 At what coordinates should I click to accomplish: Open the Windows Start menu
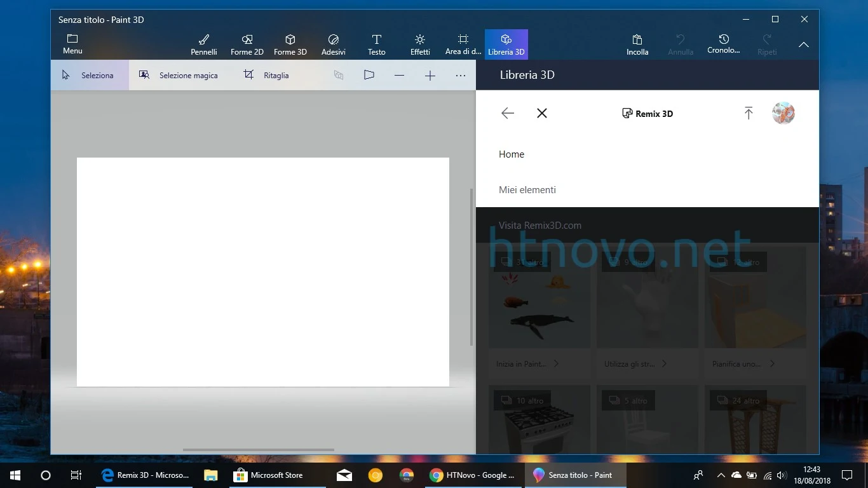tap(15, 475)
